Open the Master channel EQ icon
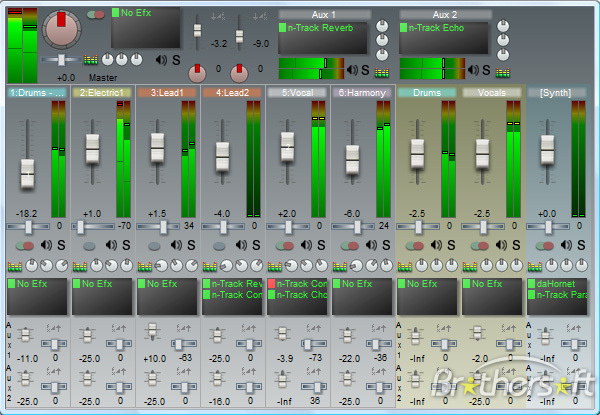 [91, 60]
